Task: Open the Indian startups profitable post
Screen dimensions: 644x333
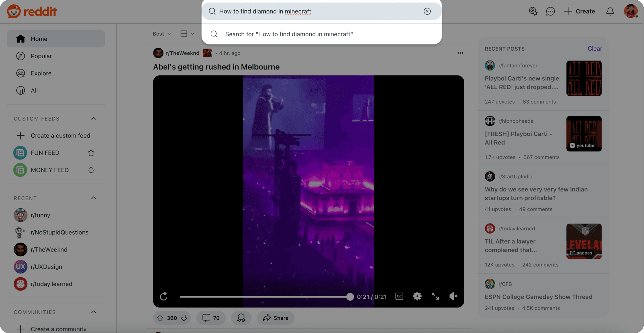Action: [x=536, y=194]
